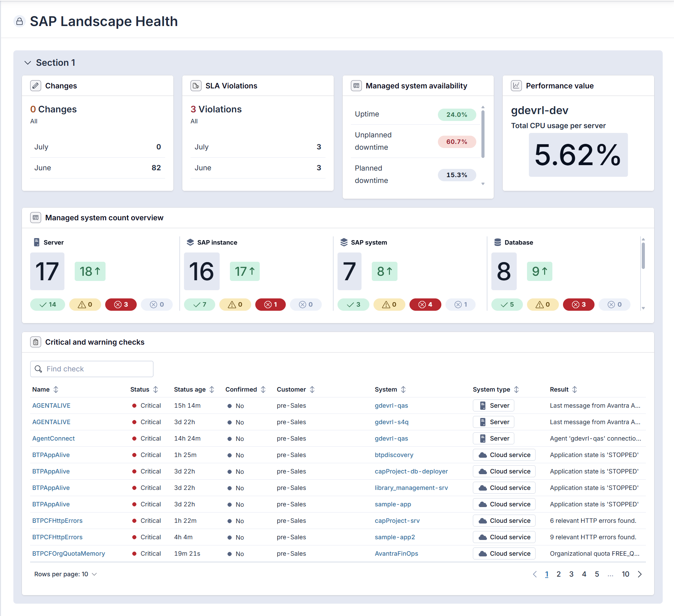Viewport: 674px width, 616px height.
Task: Select SAP system unknown badge showing 1
Action: pyautogui.click(x=461, y=305)
